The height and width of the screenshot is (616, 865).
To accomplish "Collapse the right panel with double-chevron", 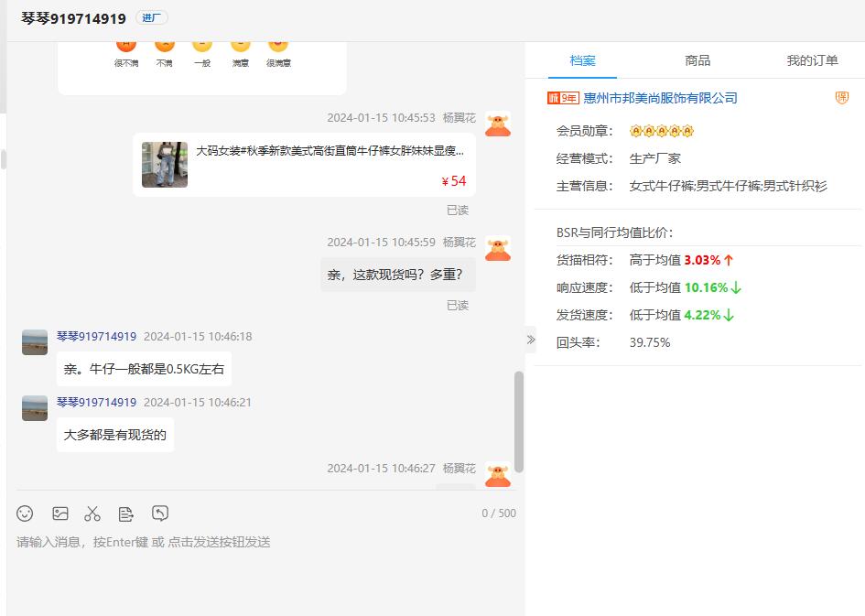I will click(x=531, y=340).
